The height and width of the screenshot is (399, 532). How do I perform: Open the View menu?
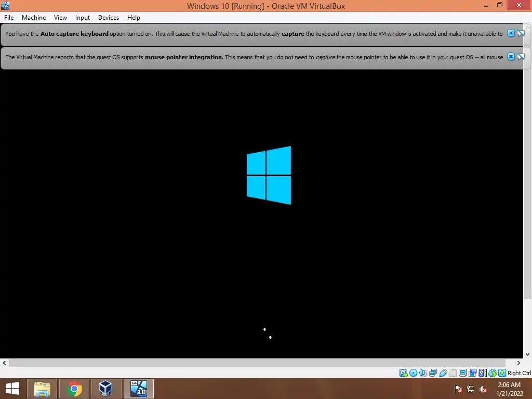tap(60, 18)
